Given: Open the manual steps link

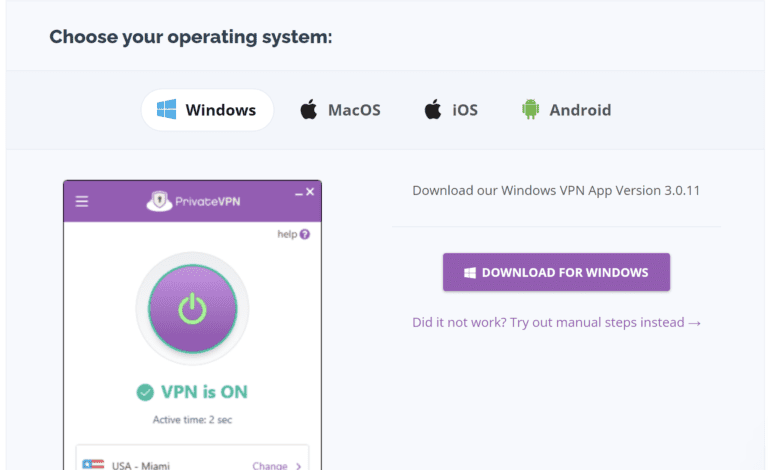Looking at the screenshot, I should pos(556,323).
